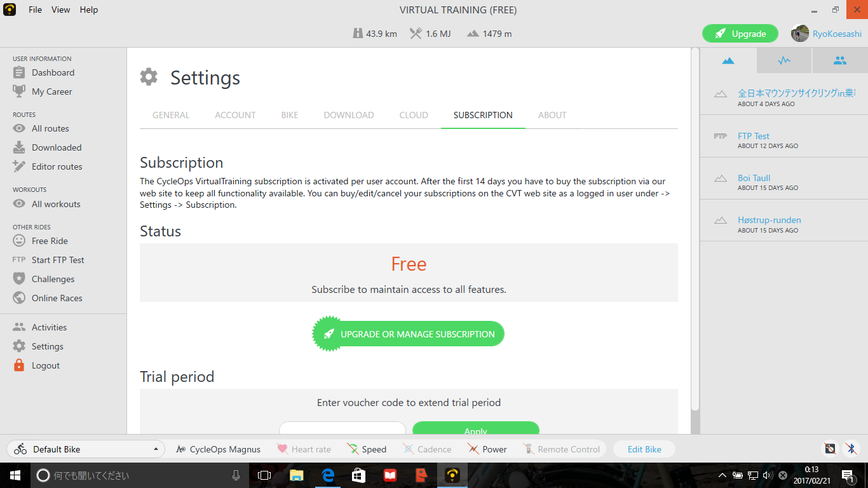Viewport: 868px width, 488px height.
Task: Open the Windows Store taskbar icon
Action: [358, 475]
